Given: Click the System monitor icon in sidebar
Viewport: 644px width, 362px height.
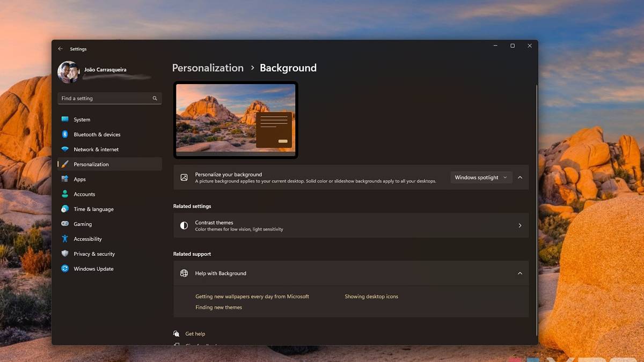Looking at the screenshot, I should point(65,120).
